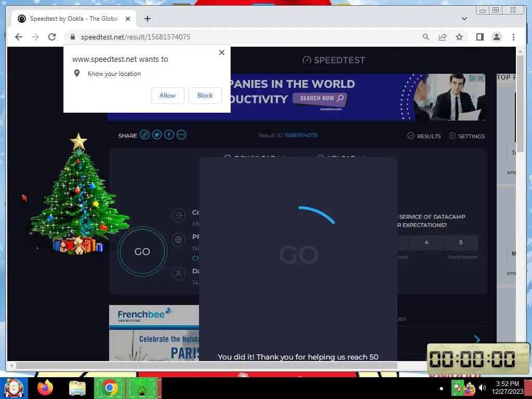
Task: Copy result link share icon
Action: (x=144, y=135)
